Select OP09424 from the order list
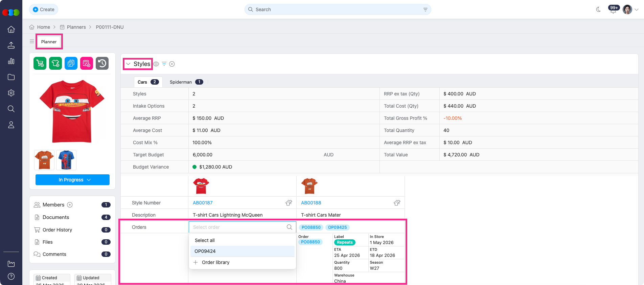This screenshot has width=644, height=285. pyautogui.click(x=205, y=251)
